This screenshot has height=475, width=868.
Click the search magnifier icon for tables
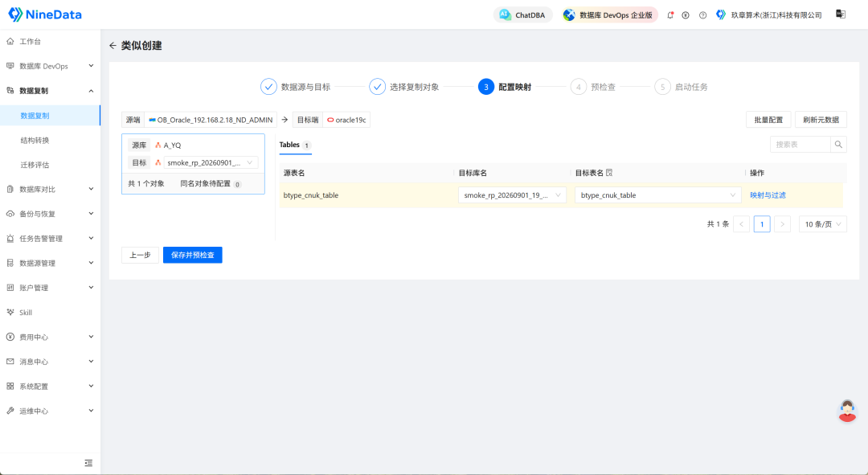pyautogui.click(x=838, y=145)
